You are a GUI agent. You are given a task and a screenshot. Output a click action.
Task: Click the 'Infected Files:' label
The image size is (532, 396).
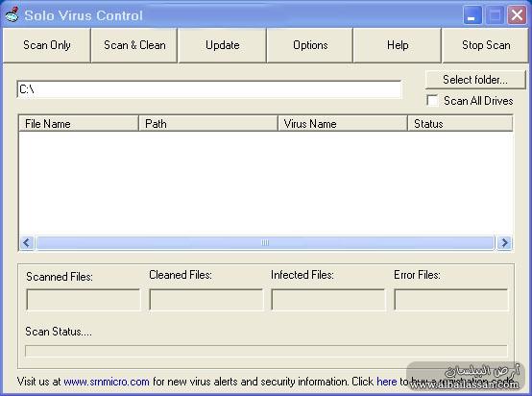pos(302,275)
